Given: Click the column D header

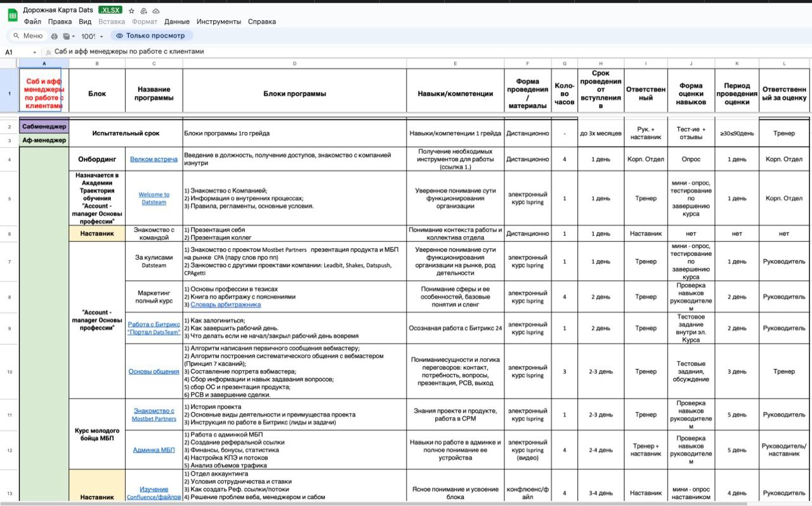Looking at the screenshot, I should point(294,63).
